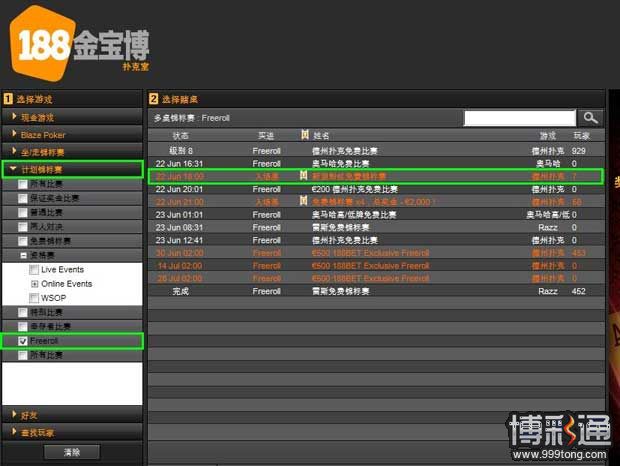
Task: Click the ticket icon in the 22 Jun 21:00 row
Action: 303,201
